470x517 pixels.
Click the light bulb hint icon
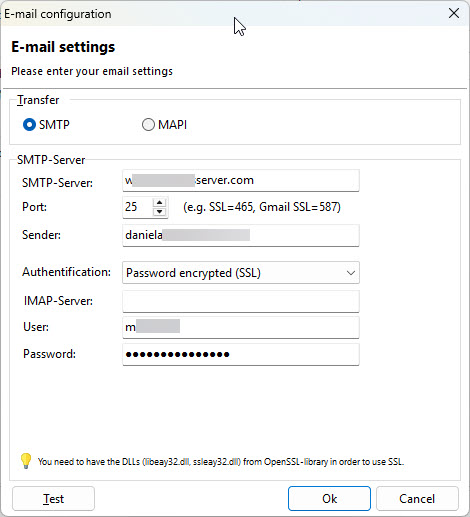coord(26,461)
